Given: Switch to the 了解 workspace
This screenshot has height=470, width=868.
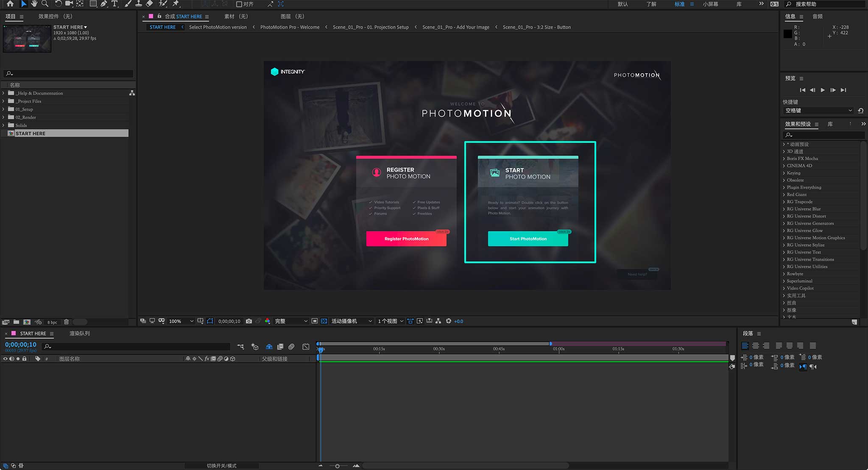Looking at the screenshot, I should [651, 4].
